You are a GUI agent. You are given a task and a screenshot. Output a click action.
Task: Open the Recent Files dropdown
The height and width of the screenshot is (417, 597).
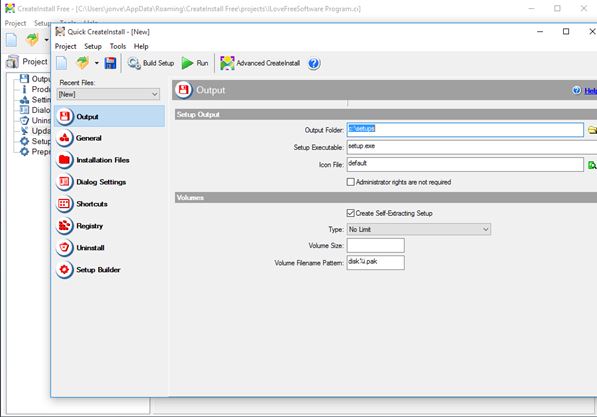[108, 94]
